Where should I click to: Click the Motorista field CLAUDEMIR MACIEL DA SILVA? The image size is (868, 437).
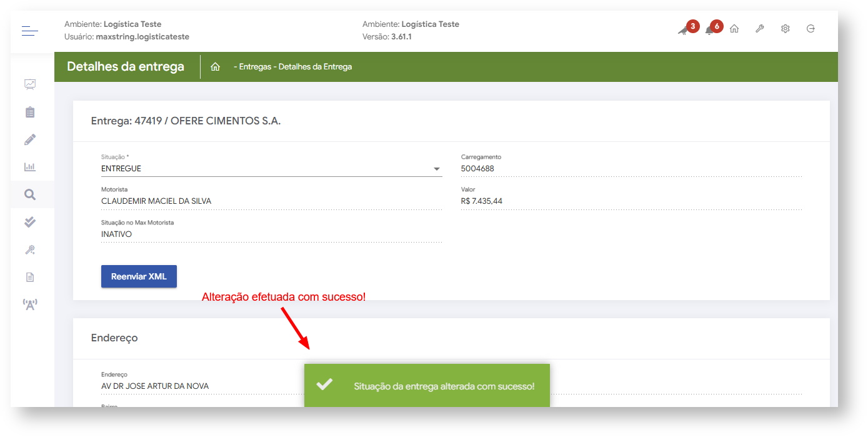pyautogui.click(x=271, y=201)
